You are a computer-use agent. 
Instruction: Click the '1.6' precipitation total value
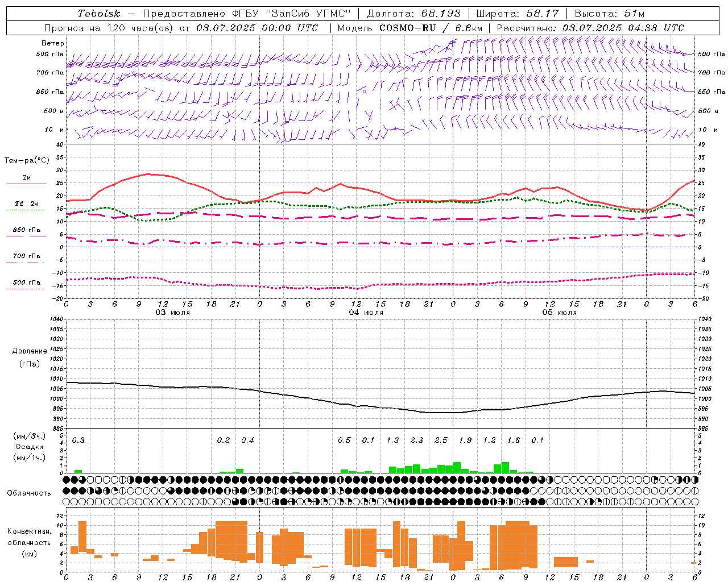(514, 440)
